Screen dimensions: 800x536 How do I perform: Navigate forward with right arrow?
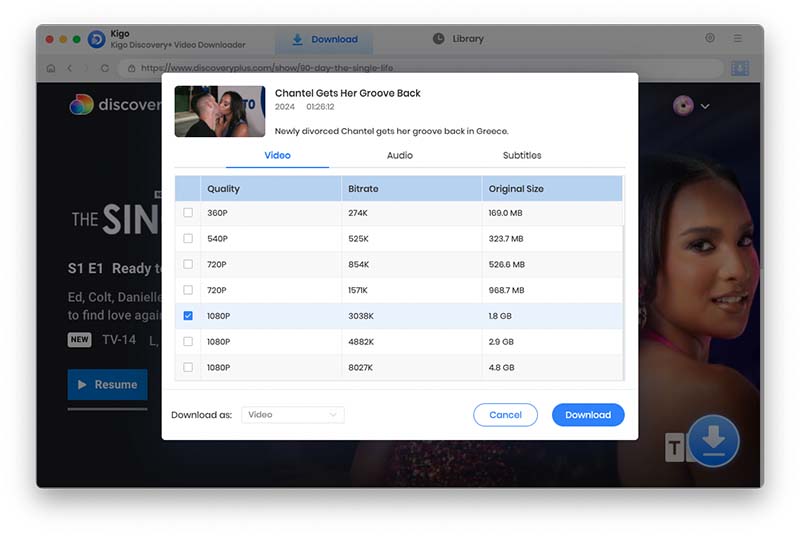tap(86, 68)
